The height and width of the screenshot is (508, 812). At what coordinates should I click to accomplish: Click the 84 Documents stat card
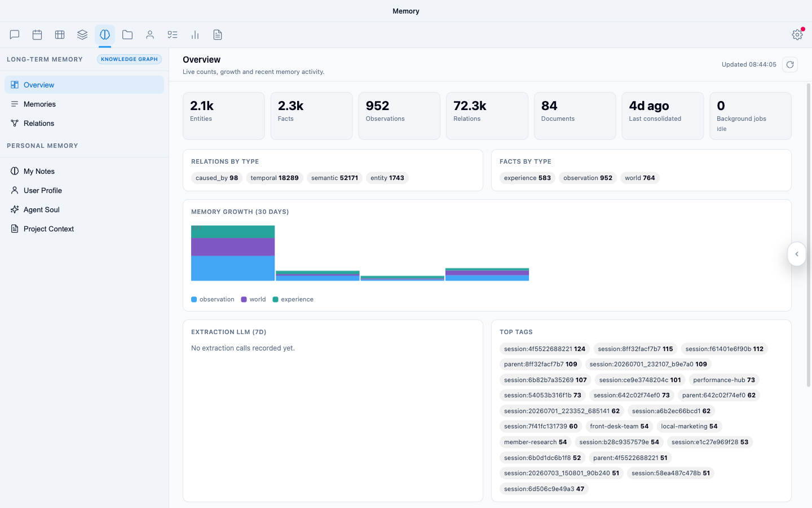(x=575, y=116)
